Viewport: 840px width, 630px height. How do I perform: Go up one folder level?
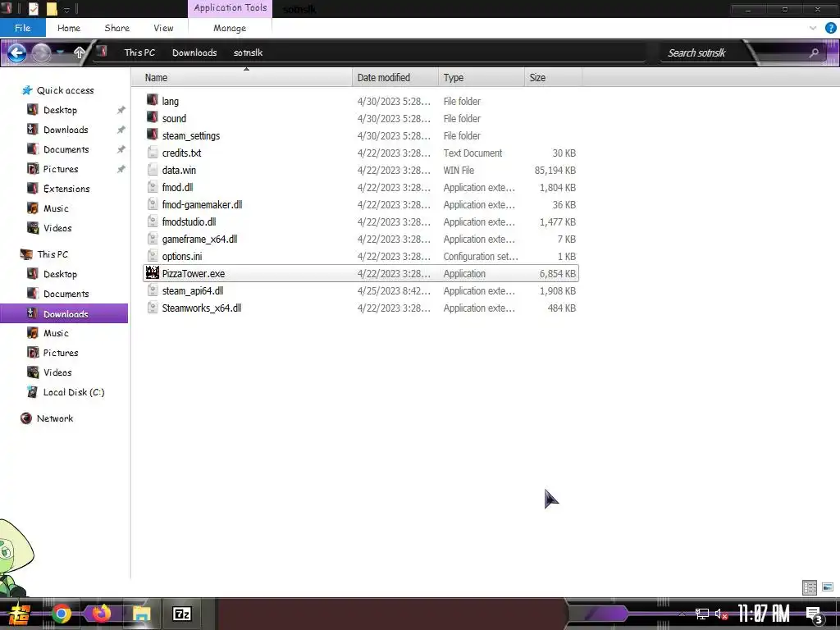pos(79,52)
